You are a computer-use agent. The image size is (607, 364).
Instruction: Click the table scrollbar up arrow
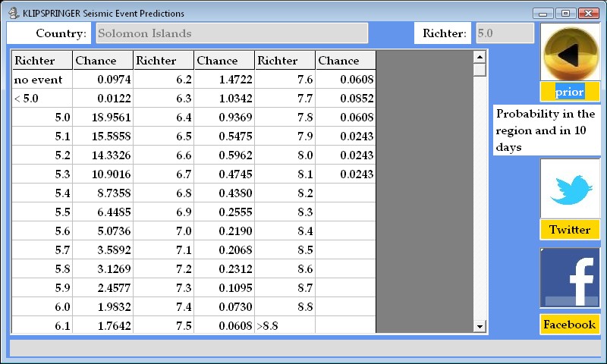coord(479,57)
